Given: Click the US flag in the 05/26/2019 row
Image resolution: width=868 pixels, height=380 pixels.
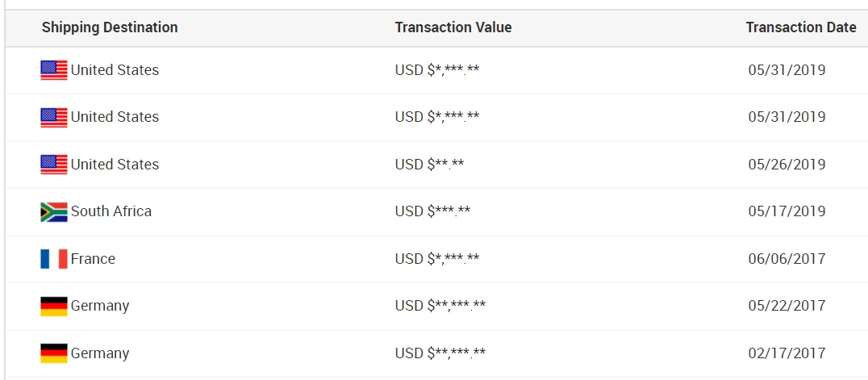Looking at the screenshot, I should coord(54,165).
